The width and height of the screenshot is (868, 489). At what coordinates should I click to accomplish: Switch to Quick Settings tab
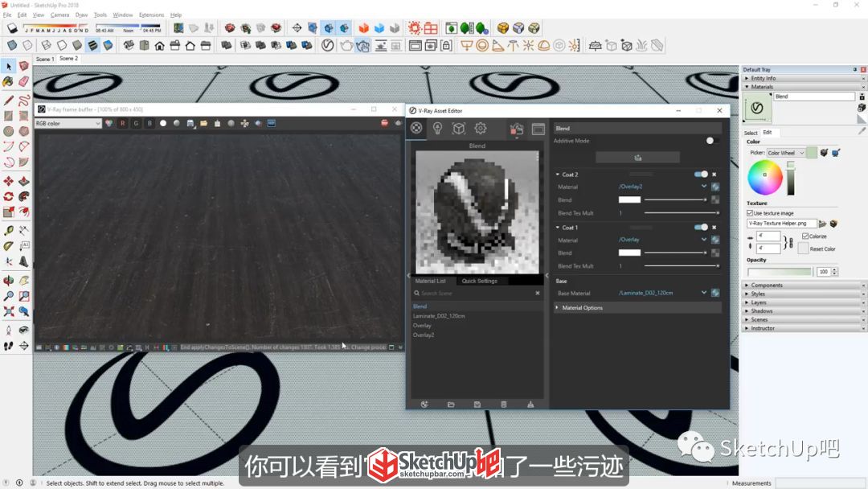coord(479,281)
